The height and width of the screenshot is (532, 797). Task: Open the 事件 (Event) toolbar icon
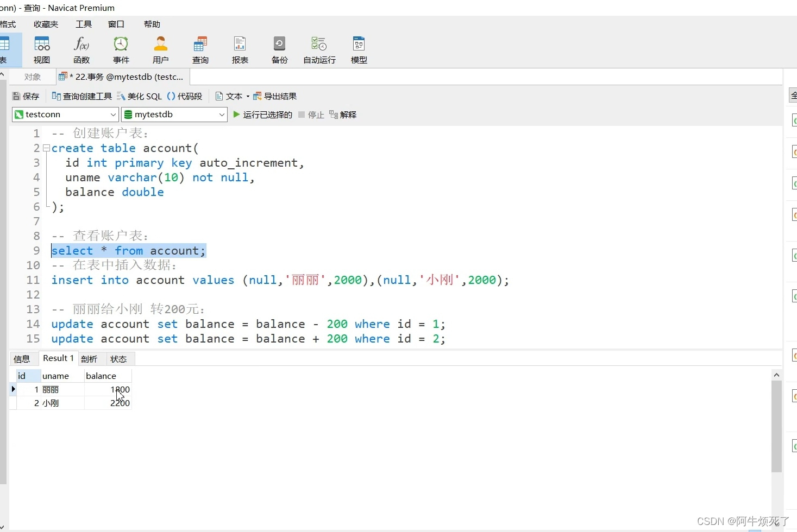(121, 50)
